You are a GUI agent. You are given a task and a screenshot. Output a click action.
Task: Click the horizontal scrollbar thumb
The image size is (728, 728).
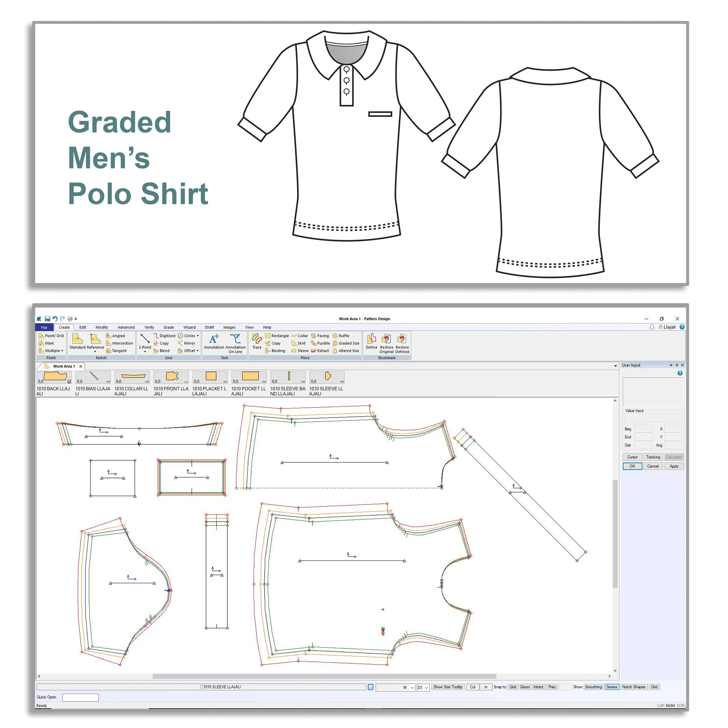[x=324, y=676]
